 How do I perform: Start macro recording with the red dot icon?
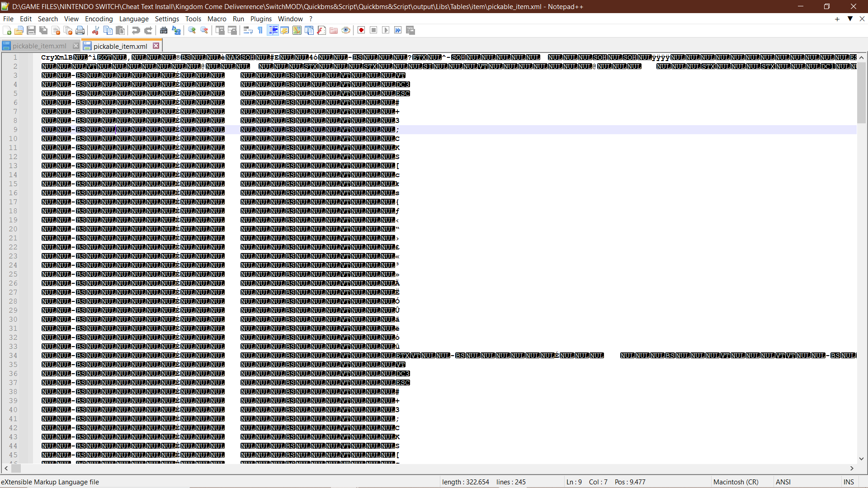(361, 30)
